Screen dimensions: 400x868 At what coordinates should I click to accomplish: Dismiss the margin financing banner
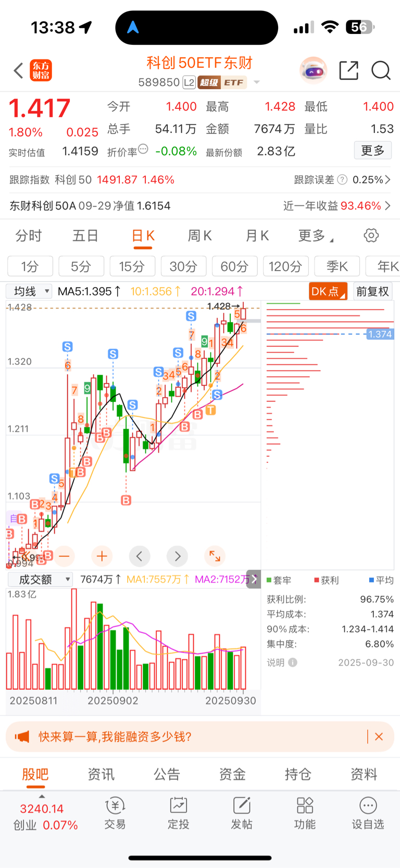coord(379,737)
